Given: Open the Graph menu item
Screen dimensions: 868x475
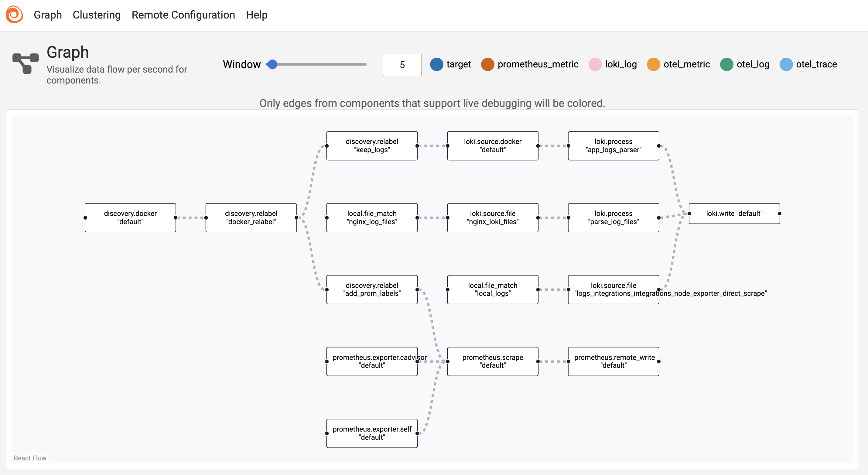Looking at the screenshot, I should pyautogui.click(x=48, y=15).
